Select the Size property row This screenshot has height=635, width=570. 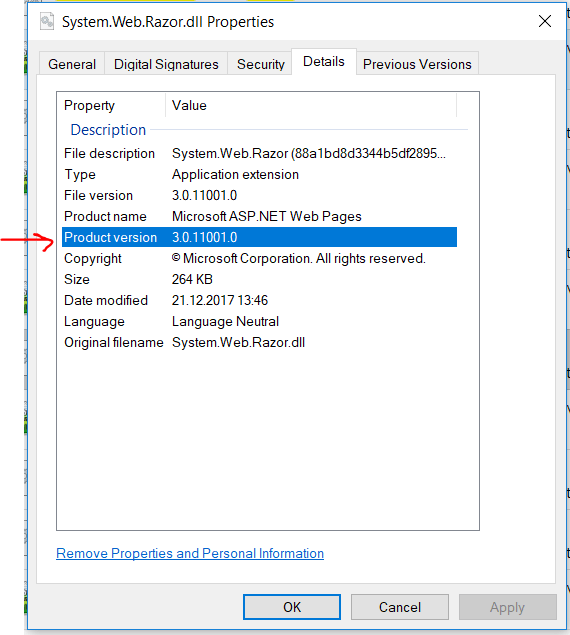click(259, 279)
